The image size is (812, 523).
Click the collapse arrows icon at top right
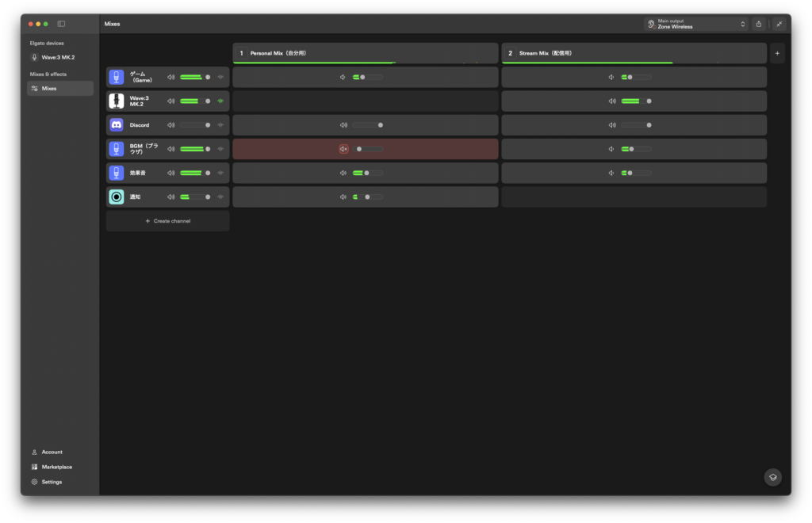point(779,25)
